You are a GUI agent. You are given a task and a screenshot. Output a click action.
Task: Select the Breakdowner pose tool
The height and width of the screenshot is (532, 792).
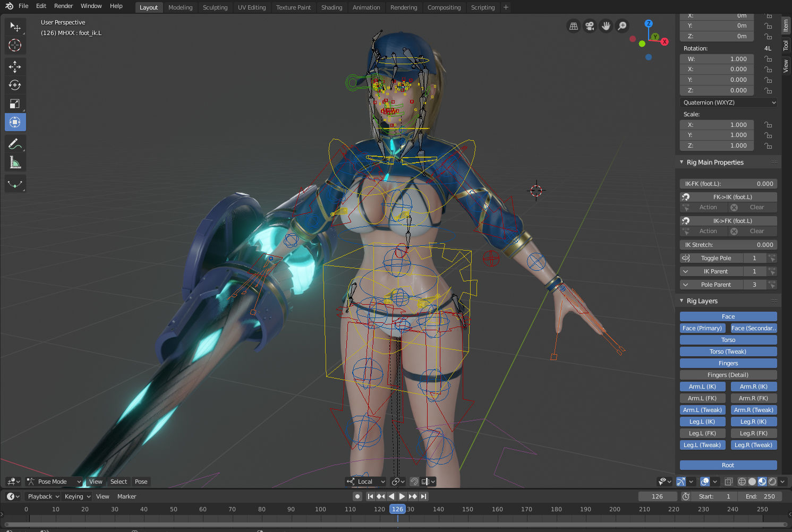(15, 184)
